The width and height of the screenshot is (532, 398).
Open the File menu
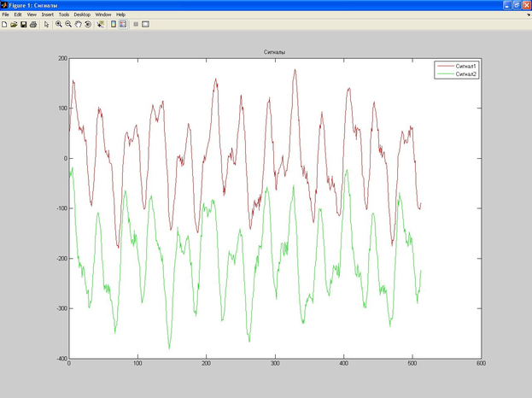[5, 15]
